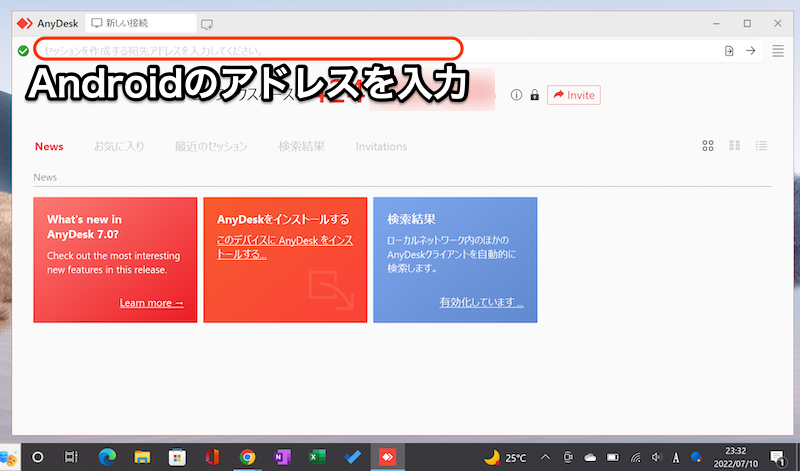Screen dimensions: 800x471
Task: Click the new session tab plus icon
Action: [x=207, y=23]
